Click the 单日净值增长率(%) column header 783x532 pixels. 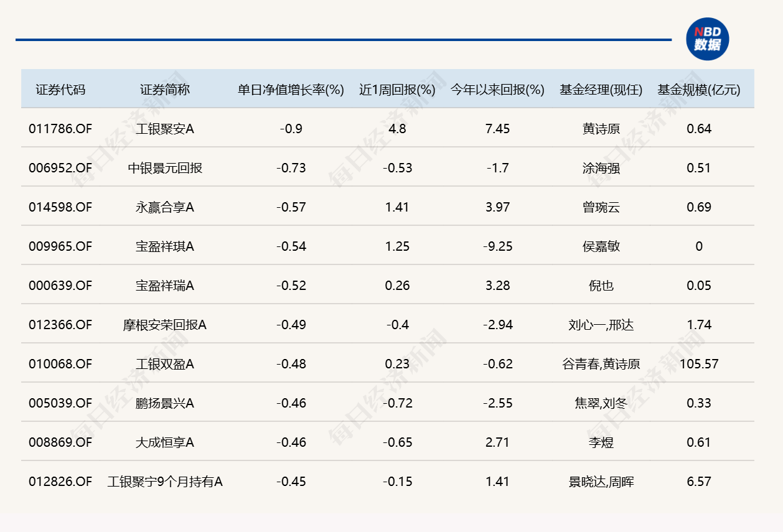tap(291, 90)
